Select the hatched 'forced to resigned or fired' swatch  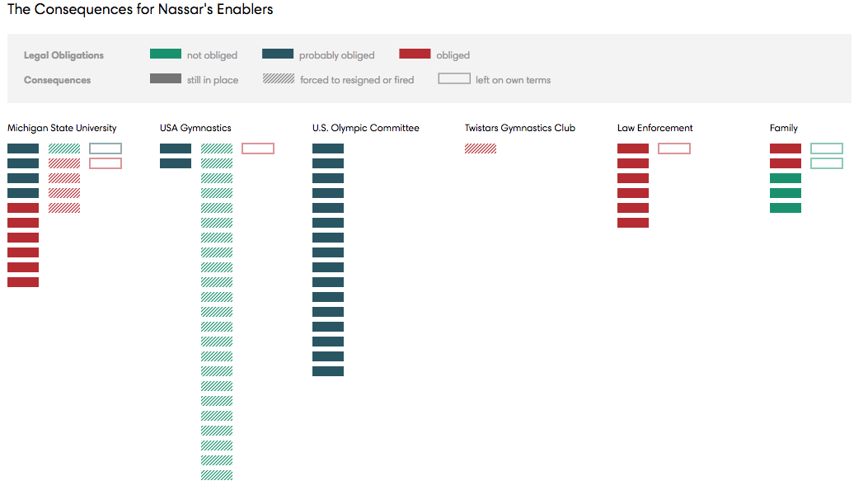pos(278,79)
